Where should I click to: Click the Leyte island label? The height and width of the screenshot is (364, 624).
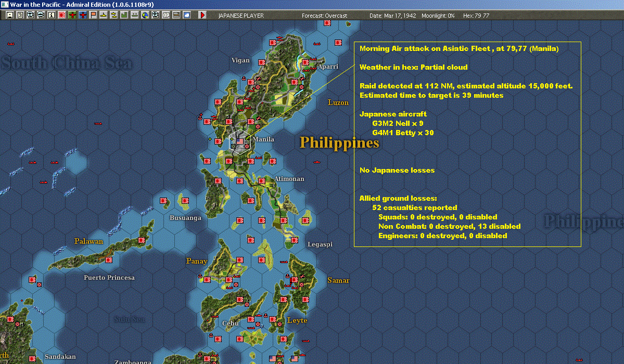(x=297, y=321)
